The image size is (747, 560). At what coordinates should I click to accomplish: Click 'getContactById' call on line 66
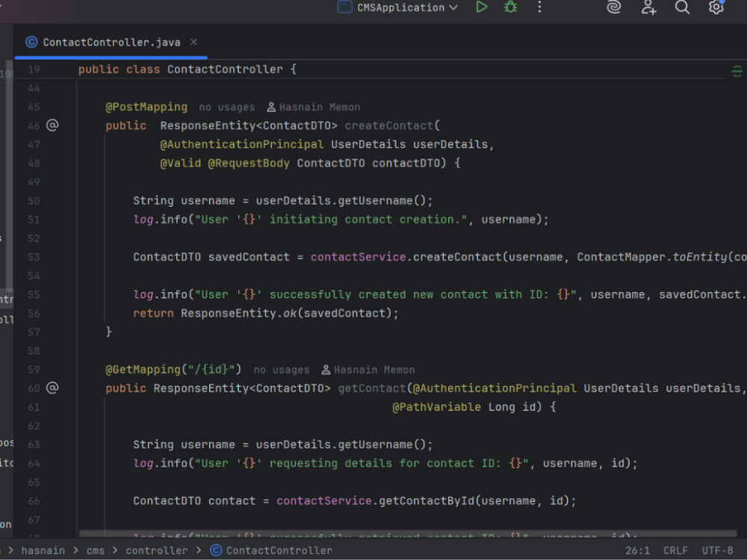[427, 501]
